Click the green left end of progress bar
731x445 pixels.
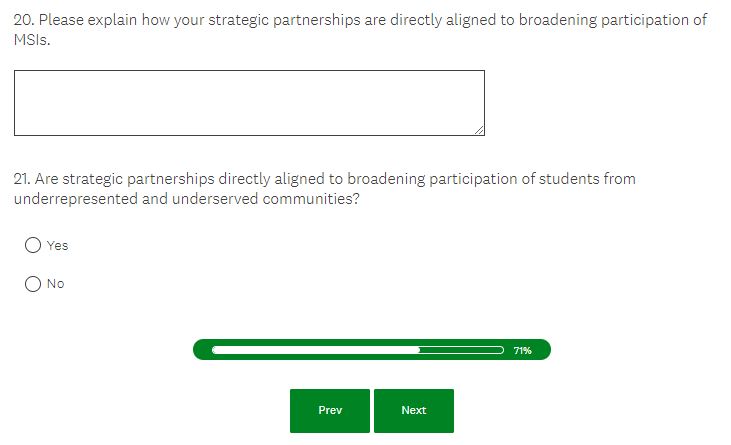202,350
